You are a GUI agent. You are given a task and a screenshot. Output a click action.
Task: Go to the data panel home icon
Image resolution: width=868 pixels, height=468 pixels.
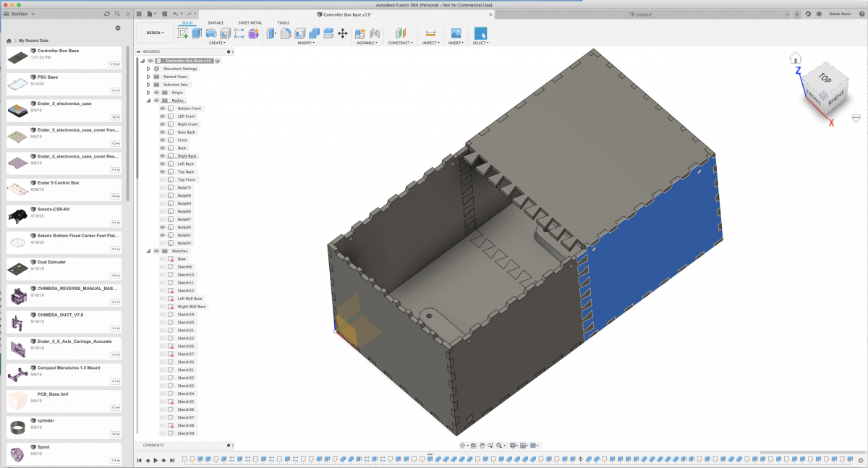coord(9,41)
